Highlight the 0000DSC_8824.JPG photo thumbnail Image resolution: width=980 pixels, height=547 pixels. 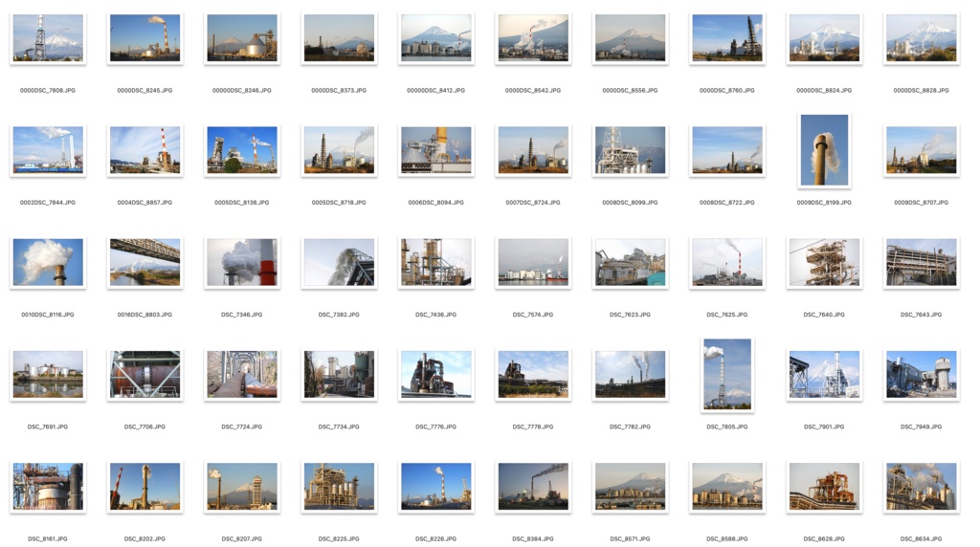pyautogui.click(x=824, y=38)
